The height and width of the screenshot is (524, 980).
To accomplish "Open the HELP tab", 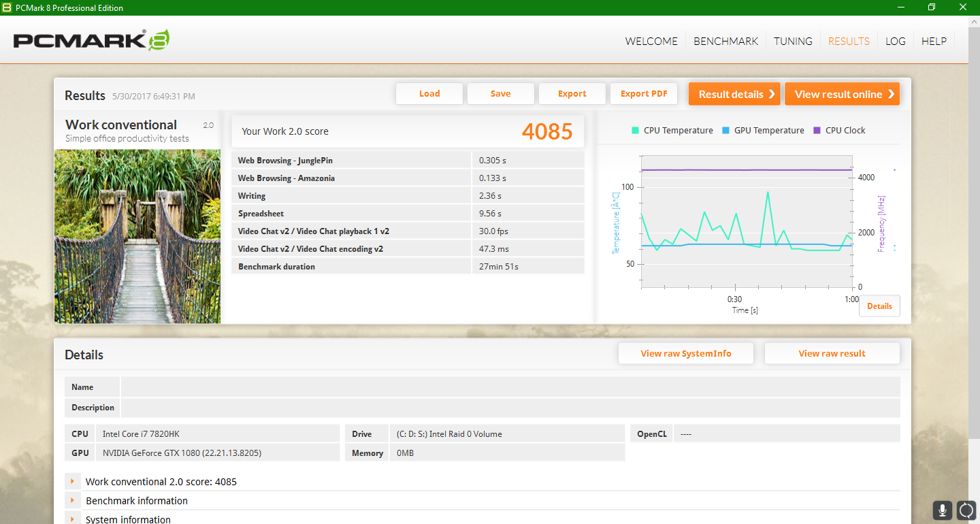I will click(x=934, y=42).
